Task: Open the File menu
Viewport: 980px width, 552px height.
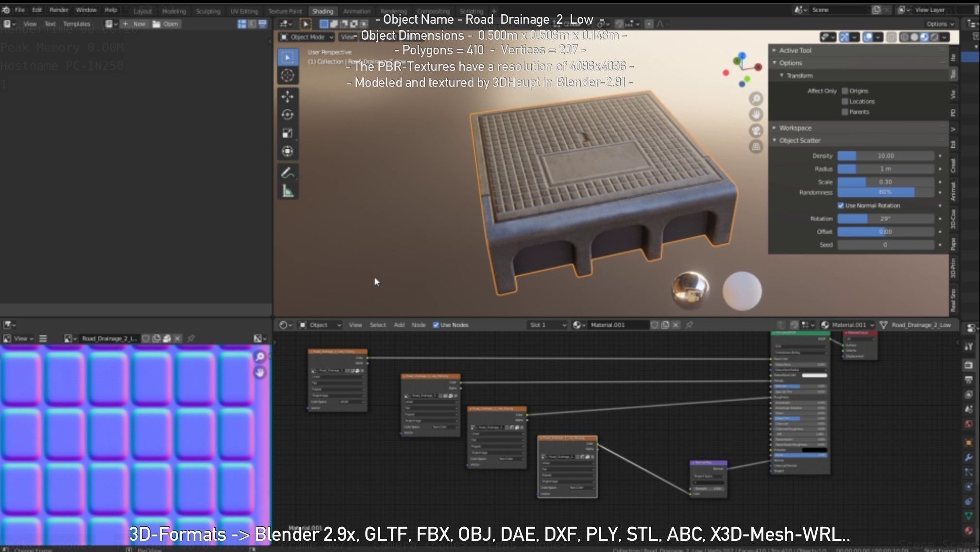Action: pos(19,10)
